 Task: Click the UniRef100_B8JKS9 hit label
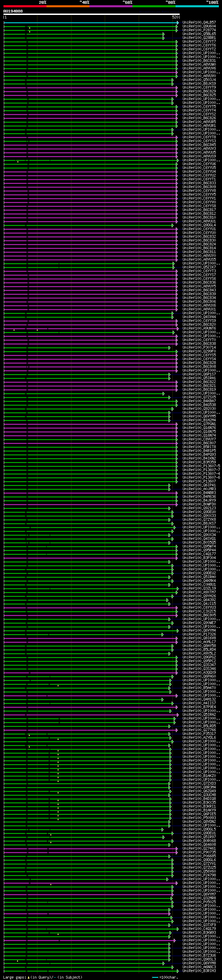(199, 84)
